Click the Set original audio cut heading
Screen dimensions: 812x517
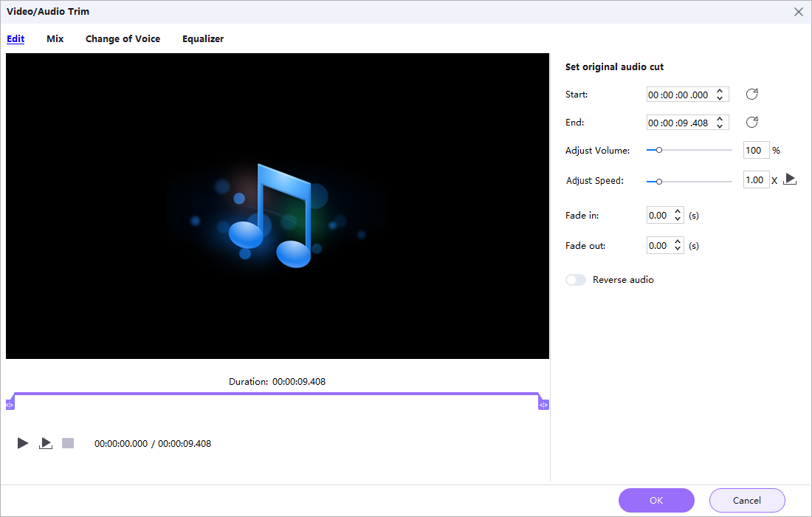(614, 66)
